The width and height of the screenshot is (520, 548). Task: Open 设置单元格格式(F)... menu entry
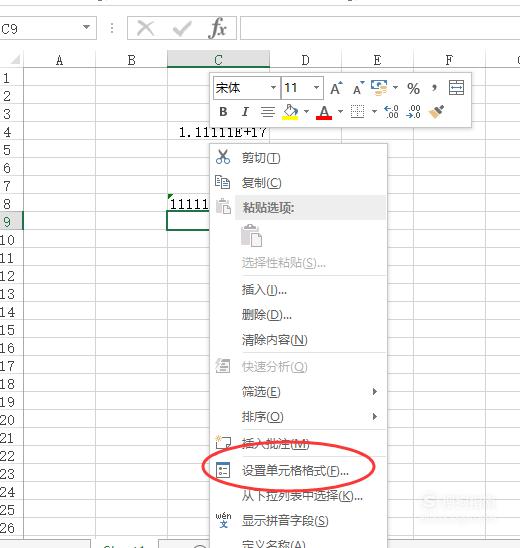pyautogui.click(x=299, y=470)
